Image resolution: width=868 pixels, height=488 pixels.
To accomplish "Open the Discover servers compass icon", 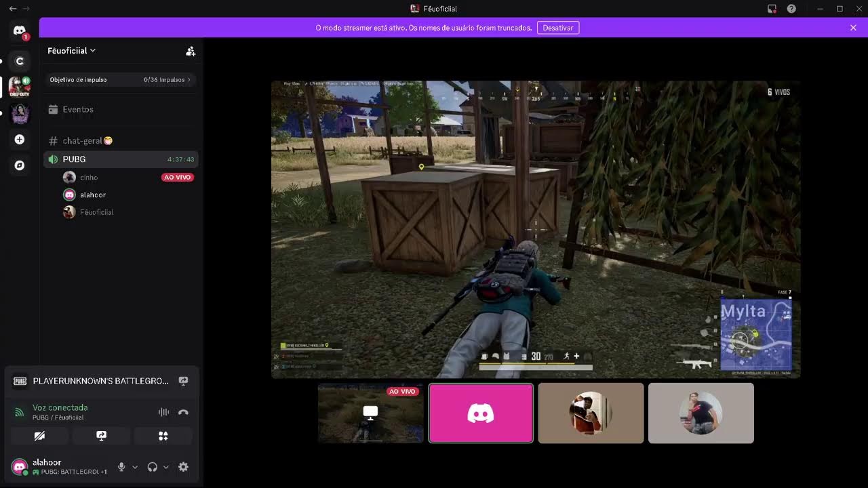I will (x=20, y=165).
